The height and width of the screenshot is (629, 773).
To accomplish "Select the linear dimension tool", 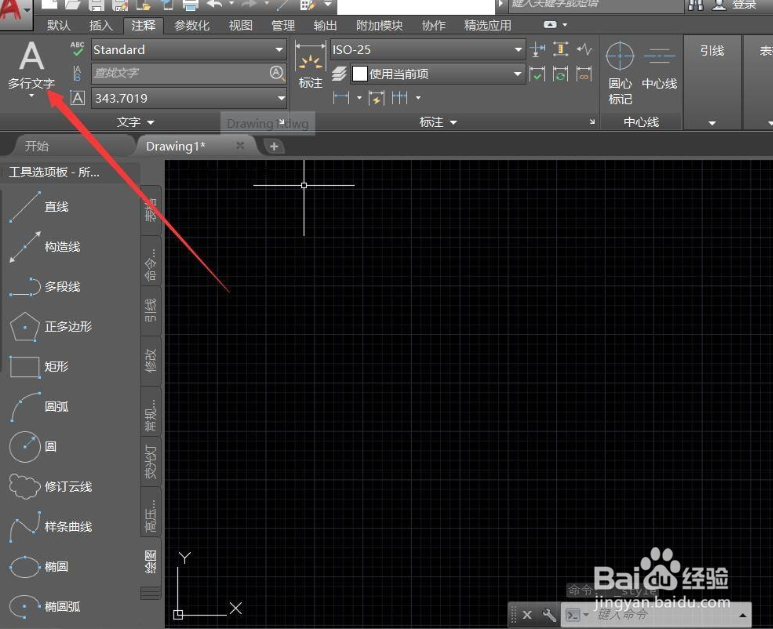I will pyautogui.click(x=341, y=98).
